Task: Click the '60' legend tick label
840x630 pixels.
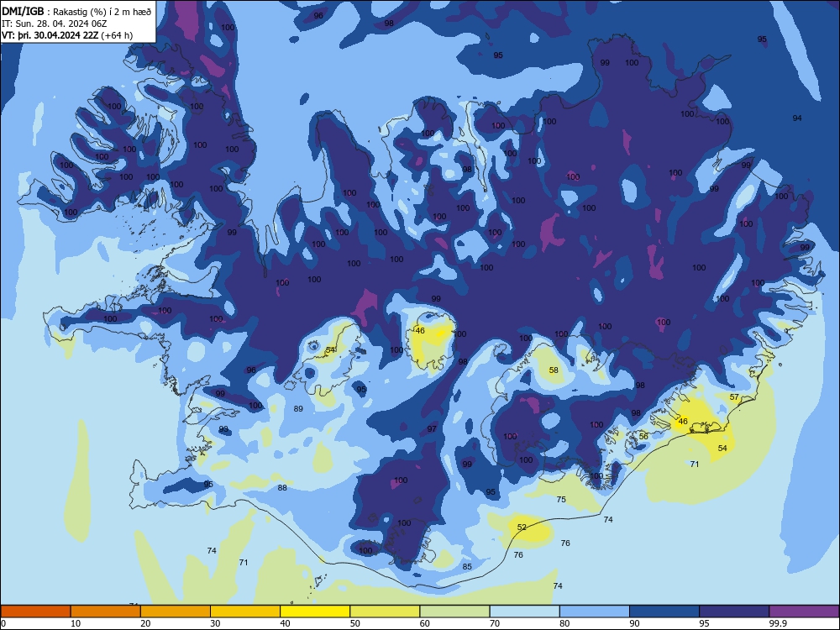Action: click(x=425, y=623)
